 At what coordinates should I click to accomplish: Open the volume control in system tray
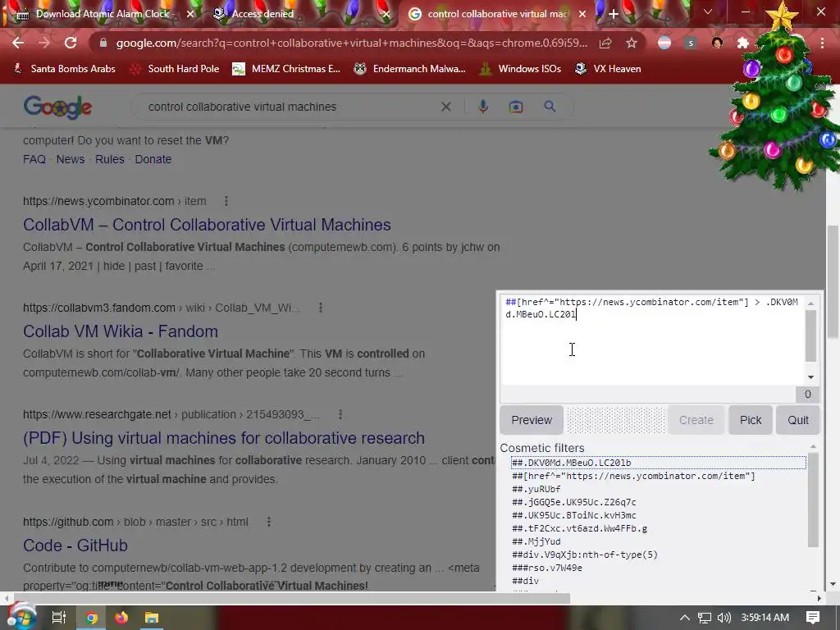coord(724,618)
